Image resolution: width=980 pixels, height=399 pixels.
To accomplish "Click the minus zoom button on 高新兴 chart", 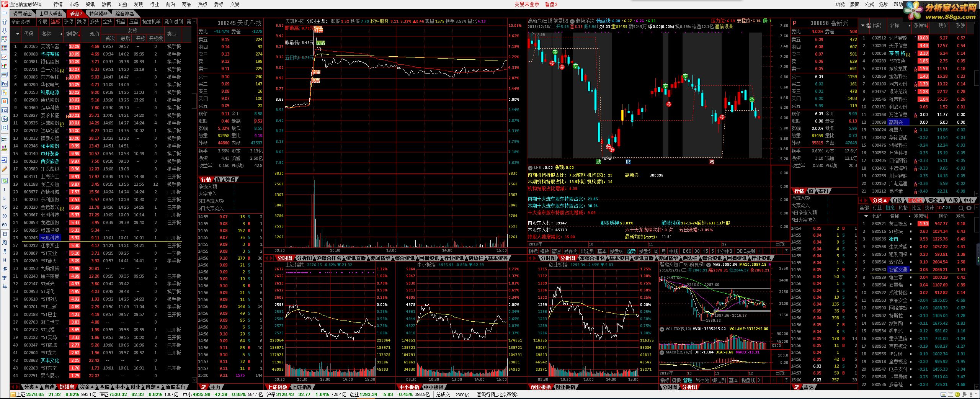I will pos(780,251).
